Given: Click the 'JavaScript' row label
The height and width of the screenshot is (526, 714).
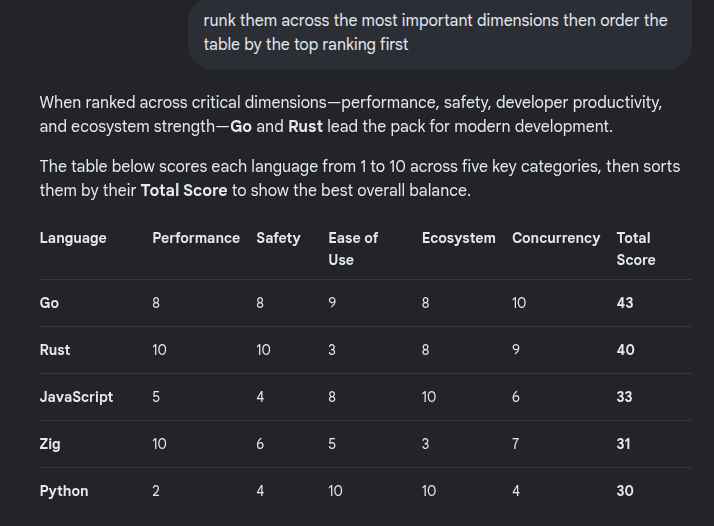Looking at the screenshot, I should tap(76, 397).
